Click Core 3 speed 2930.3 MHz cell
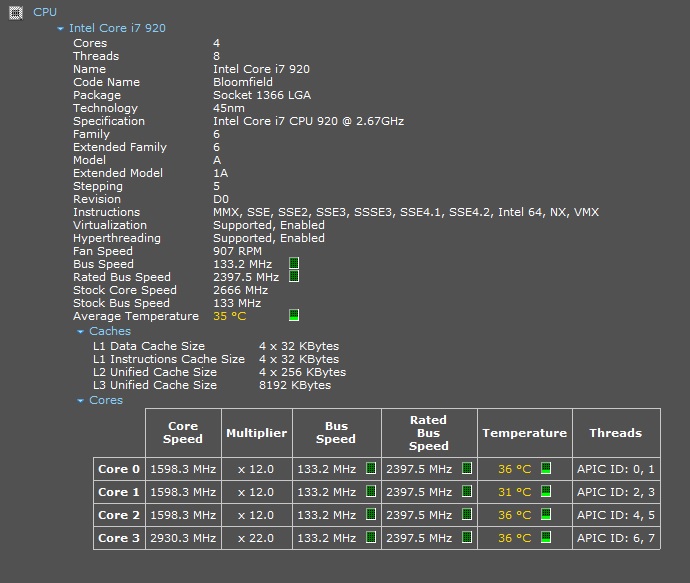Screen dimensions: 690x583 coord(183,538)
